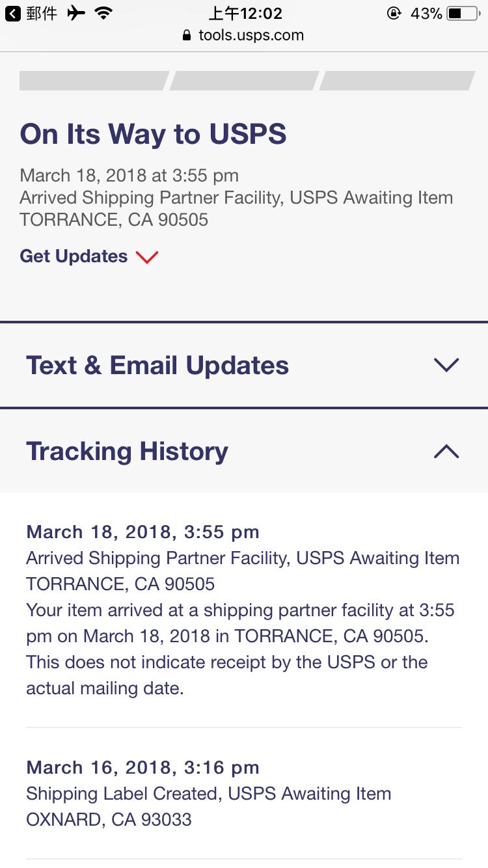Collapse Tracking History using the up chevron

pos(446,451)
